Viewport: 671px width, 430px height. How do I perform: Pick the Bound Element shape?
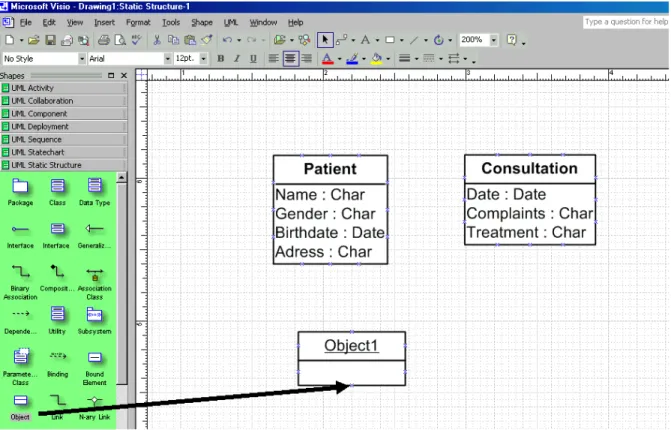pos(95,368)
